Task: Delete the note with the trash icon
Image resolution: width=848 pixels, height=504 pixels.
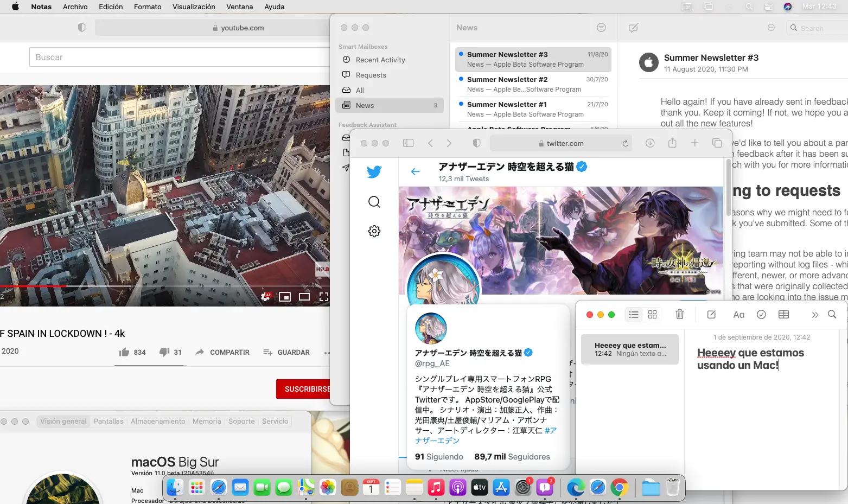Action: 680,315
